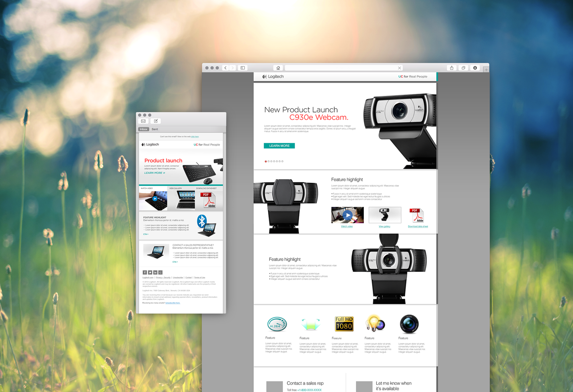Image resolution: width=573 pixels, height=392 pixels.
Task: Click the Google icon in email footer
Action: tap(160, 273)
